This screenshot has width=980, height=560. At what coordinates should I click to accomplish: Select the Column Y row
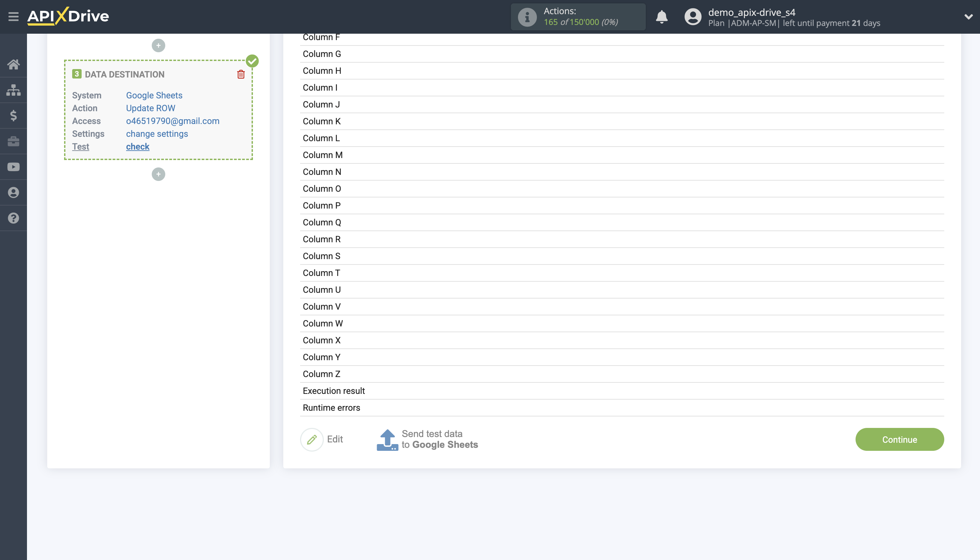coord(622,357)
